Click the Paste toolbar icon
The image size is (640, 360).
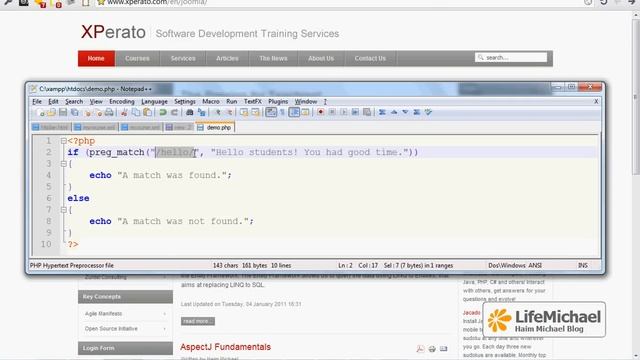pos(147,112)
